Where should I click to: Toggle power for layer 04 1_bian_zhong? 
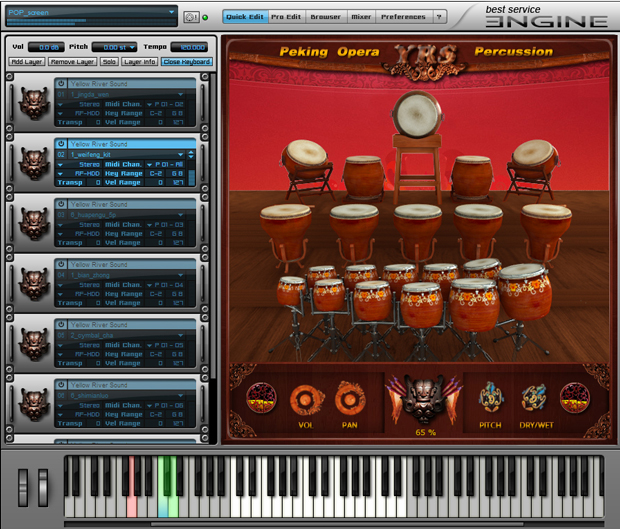click(x=61, y=264)
